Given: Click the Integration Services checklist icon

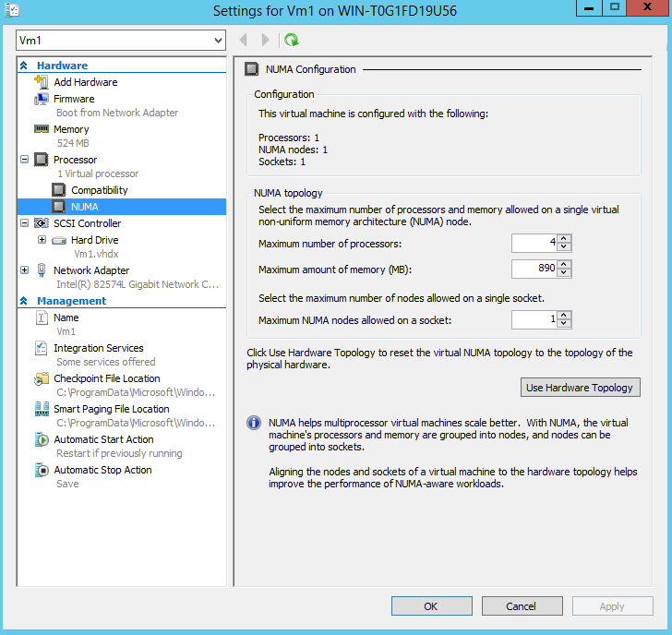Looking at the screenshot, I should (x=42, y=348).
